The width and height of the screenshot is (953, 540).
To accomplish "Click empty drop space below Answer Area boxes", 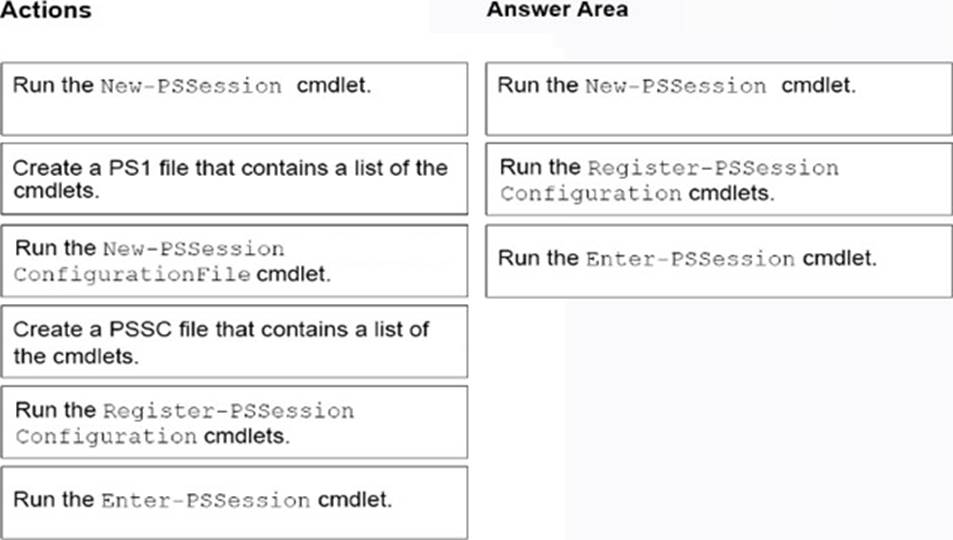I will (719, 420).
